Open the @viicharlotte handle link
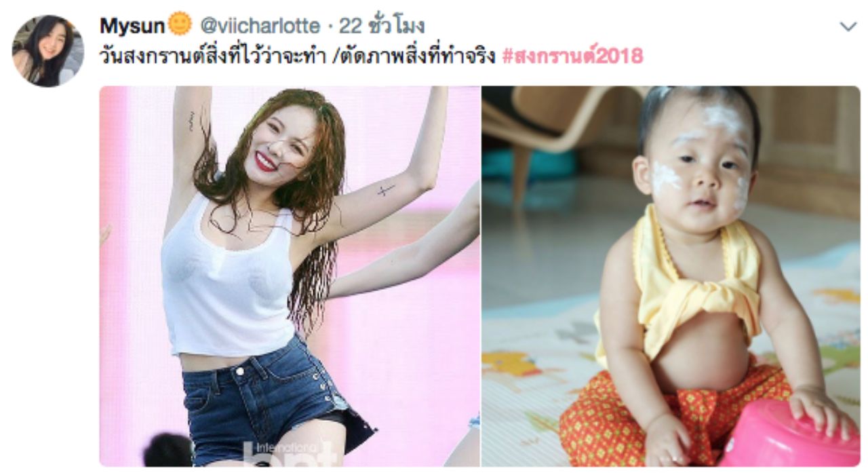 [x=258, y=26]
